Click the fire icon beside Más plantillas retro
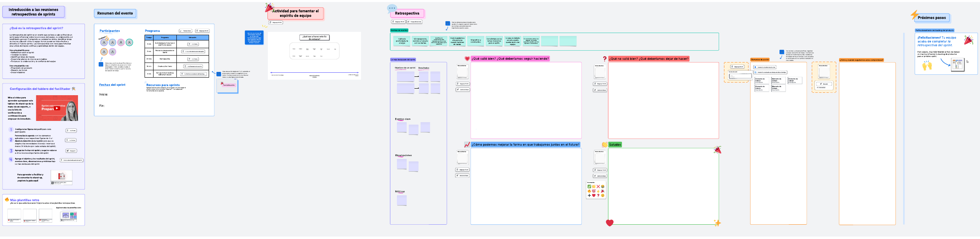 (7, 199)
